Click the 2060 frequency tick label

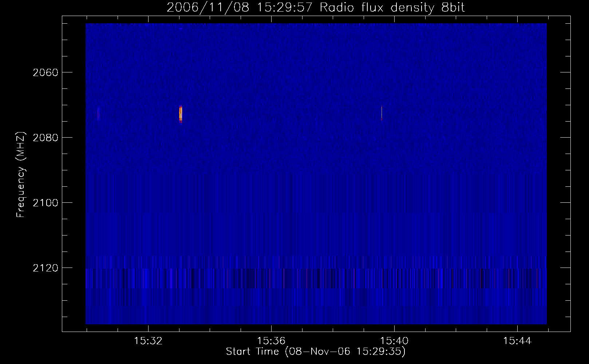46,72
